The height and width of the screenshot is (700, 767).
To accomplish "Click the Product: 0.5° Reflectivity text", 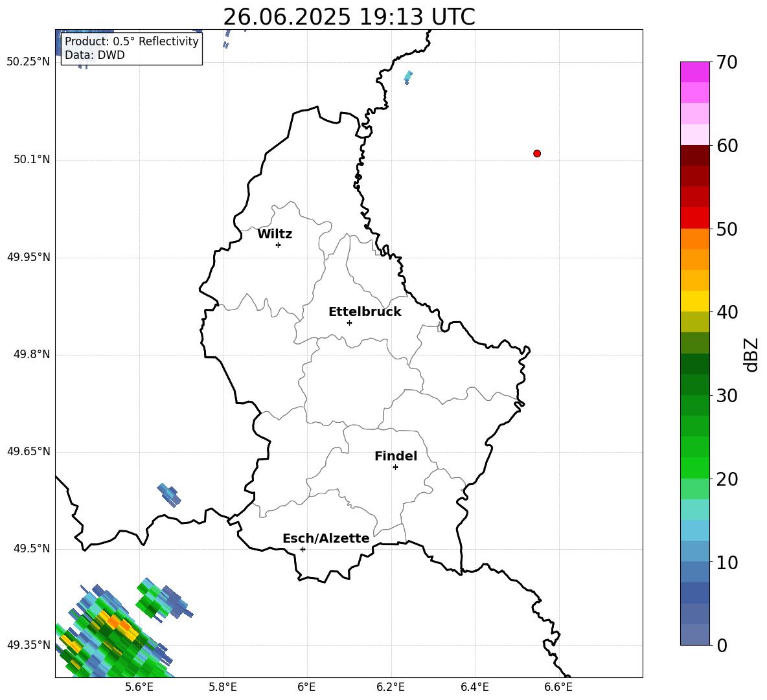I will [132, 41].
